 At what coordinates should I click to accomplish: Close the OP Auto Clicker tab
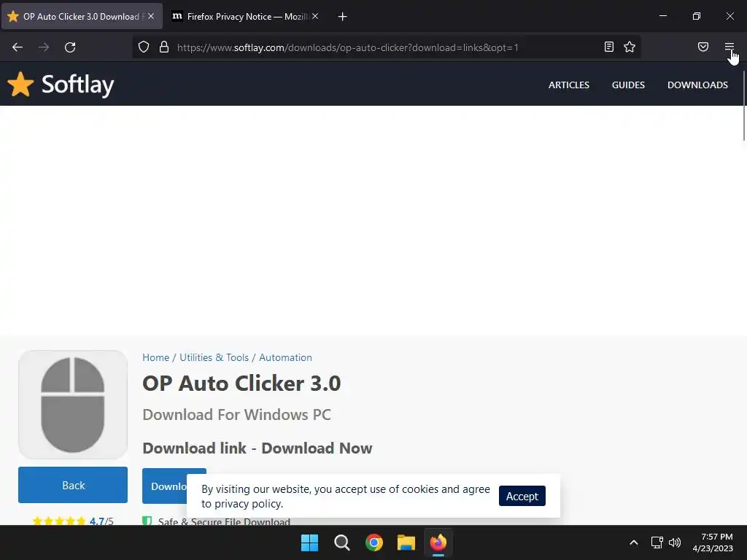click(x=151, y=16)
